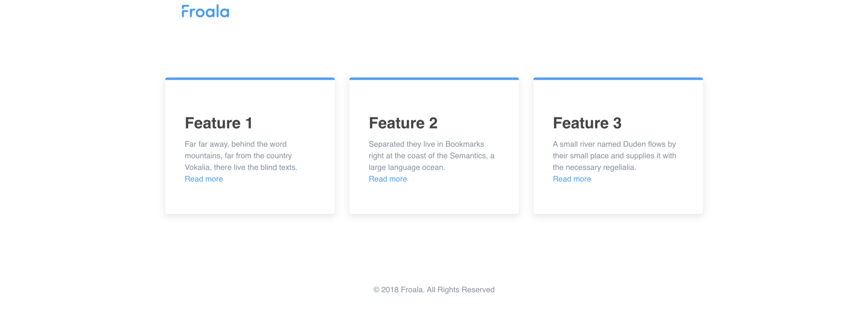Click the word Bookmarks in Feature 2 text
Screen dimensions: 868x310
point(465,144)
